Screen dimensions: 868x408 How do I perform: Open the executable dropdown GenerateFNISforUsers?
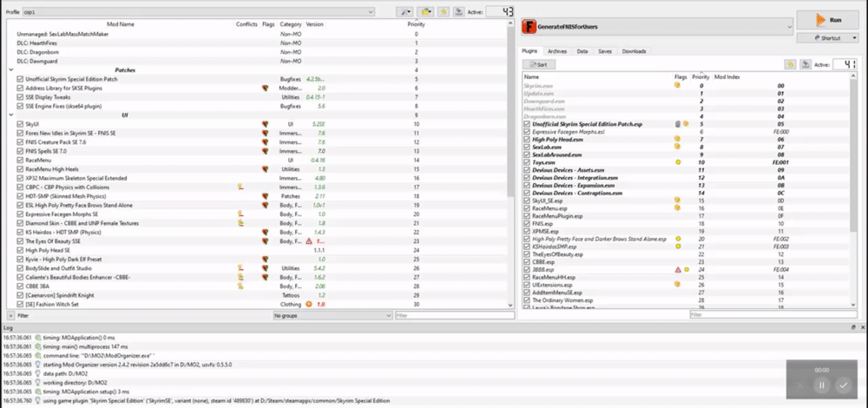657,26
